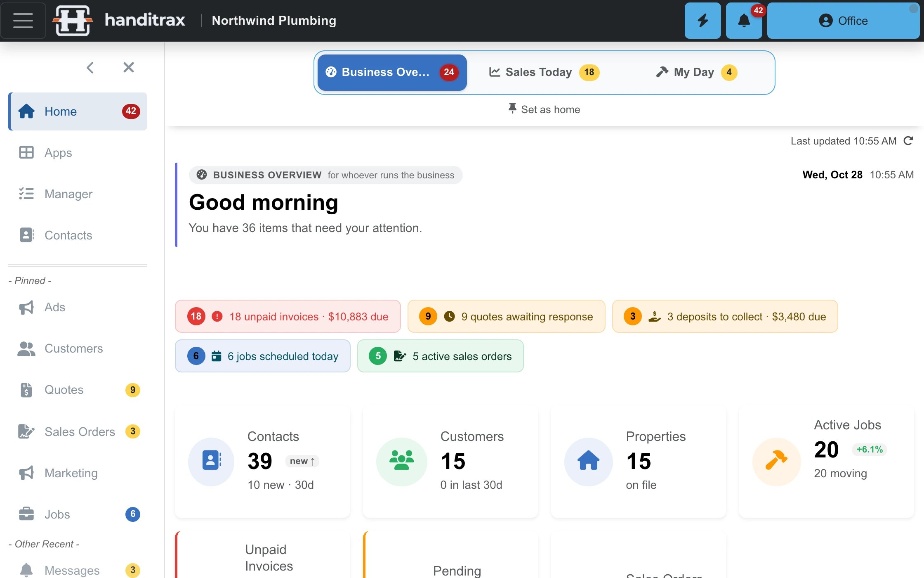Go to Home in sidebar
Image resolution: width=924 pixels, height=578 pixels.
[x=78, y=111]
